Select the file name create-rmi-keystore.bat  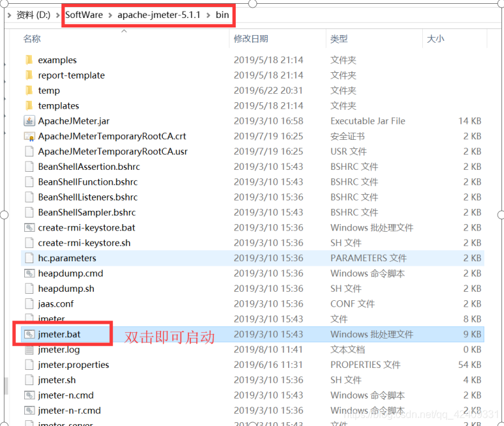(87, 228)
